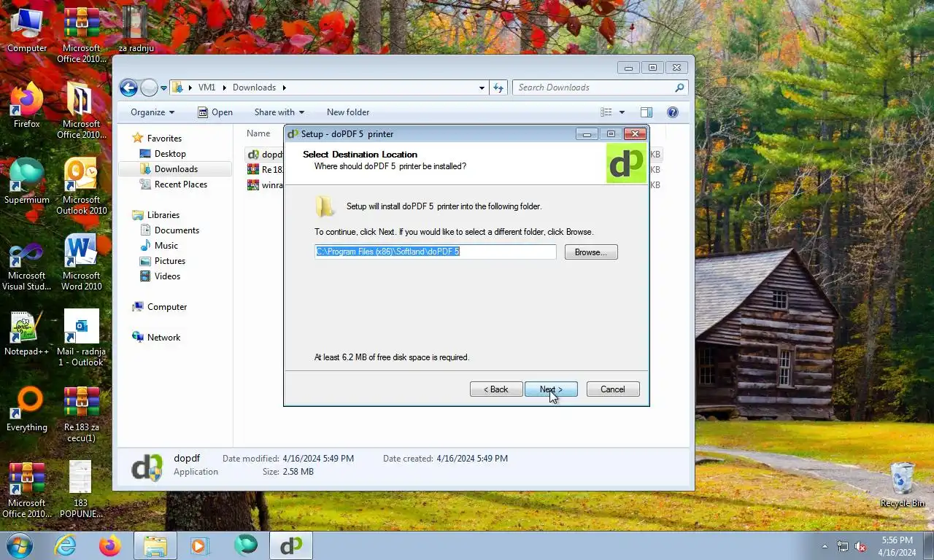Click the doPDF logo in the setup header

(626, 163)
